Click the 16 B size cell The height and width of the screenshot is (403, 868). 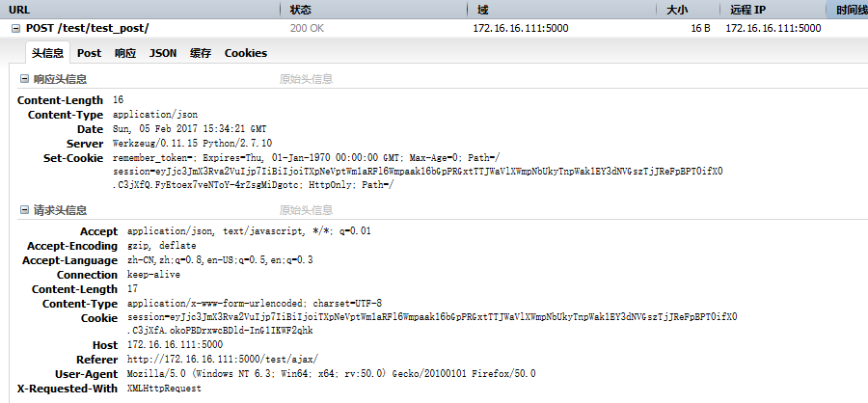pos(700,28)
